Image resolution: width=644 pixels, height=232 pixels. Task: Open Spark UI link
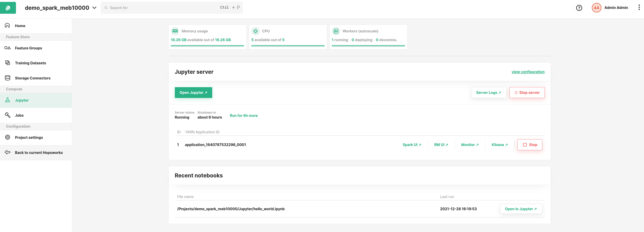(x=412, y=145)
